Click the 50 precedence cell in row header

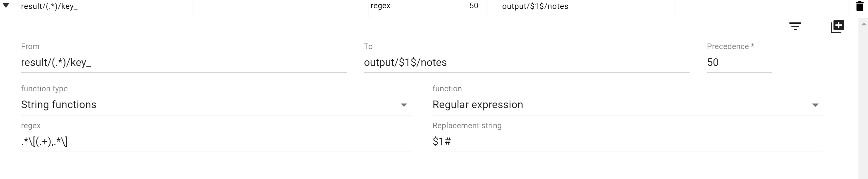(474, 6)
